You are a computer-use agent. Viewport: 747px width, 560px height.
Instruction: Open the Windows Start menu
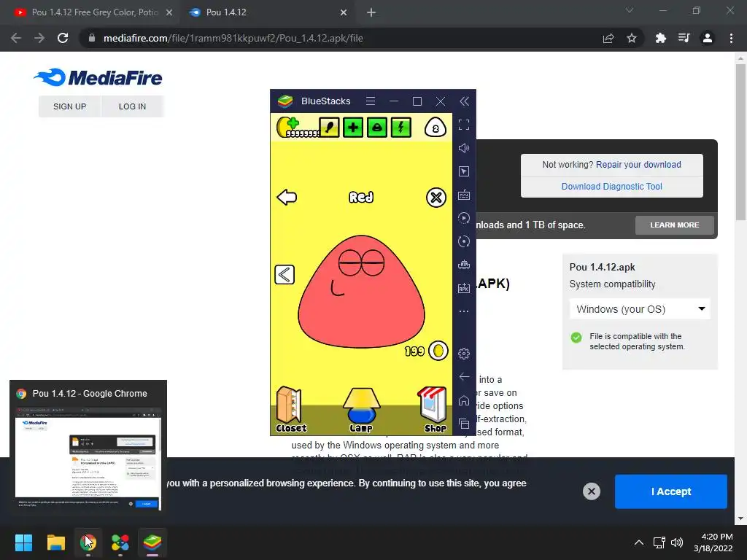pyautogui.click(x=23, y=542)
